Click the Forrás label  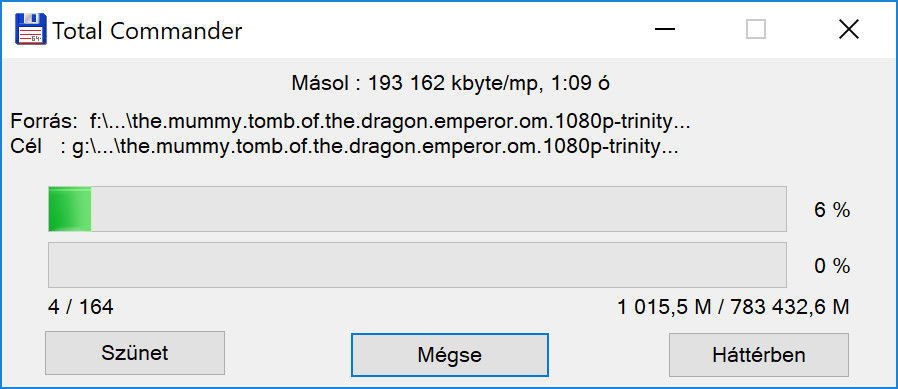point(44,122)
